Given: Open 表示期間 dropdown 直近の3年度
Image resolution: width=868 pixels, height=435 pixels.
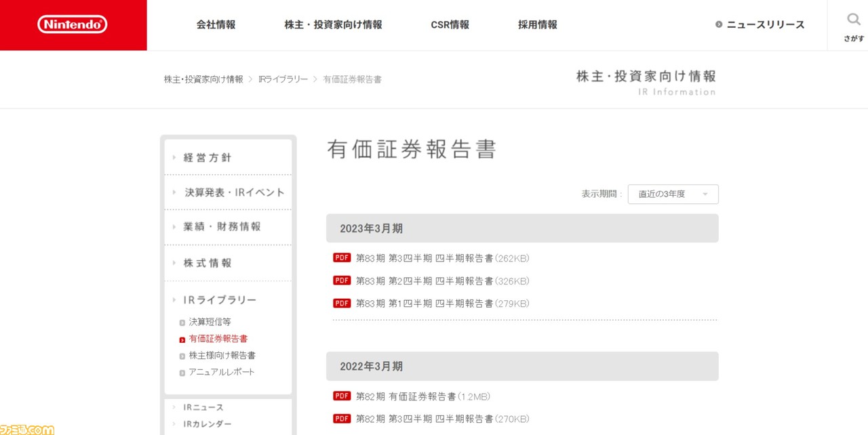Looking at the screenshot, I should [x=673, y=194].
